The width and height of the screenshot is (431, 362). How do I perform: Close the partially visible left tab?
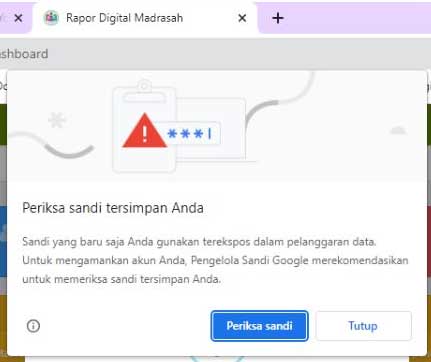[19, 18]
